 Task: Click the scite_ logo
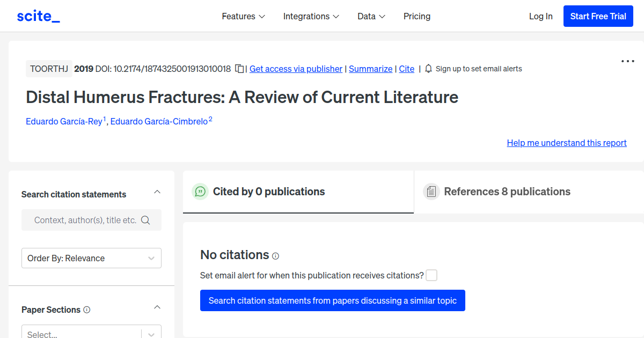pyautogui.click(x=38, y=16)
